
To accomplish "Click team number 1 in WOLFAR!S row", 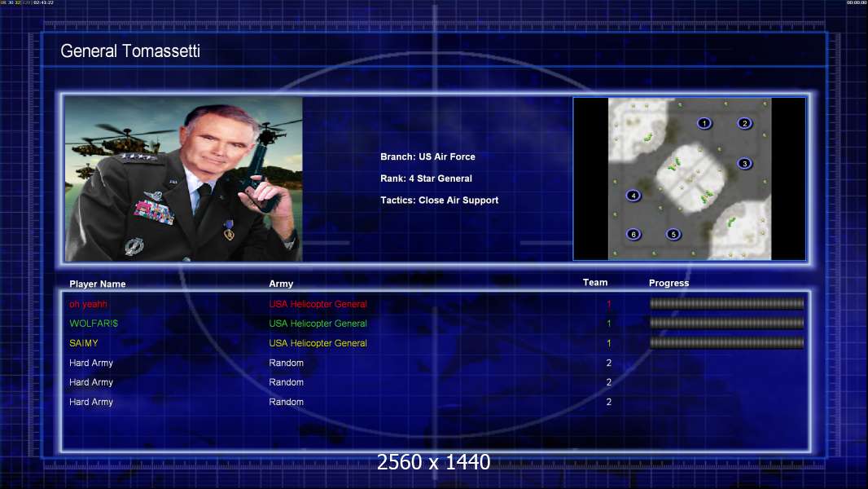I will [x=609, y=324].
